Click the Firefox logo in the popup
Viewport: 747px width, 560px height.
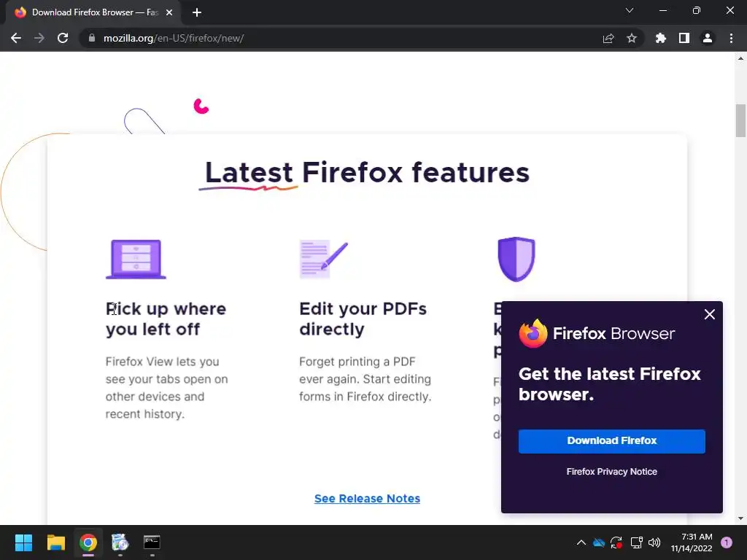tap(533, 333)
